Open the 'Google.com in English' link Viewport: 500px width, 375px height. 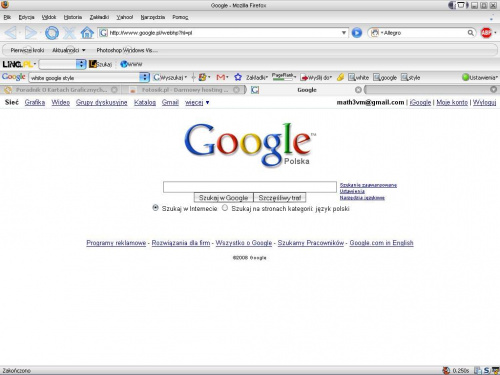pyautogui.click(x=381, y=243)
